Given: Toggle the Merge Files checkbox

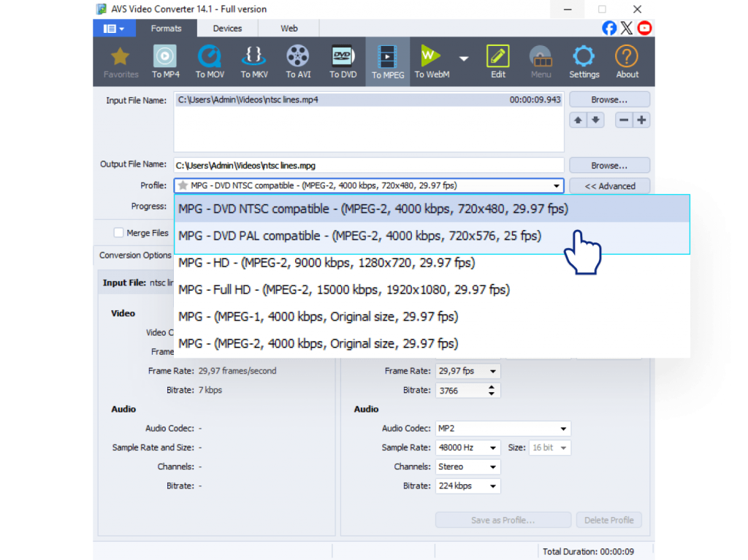Looking at the screenshot, I should (x=119, y=233).
